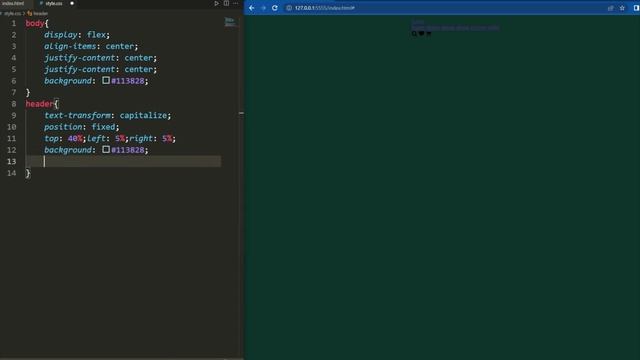The height and width of the screenshot is (360, 640).
Task: Click closing brace on line 14
Action: pos(28,173)
